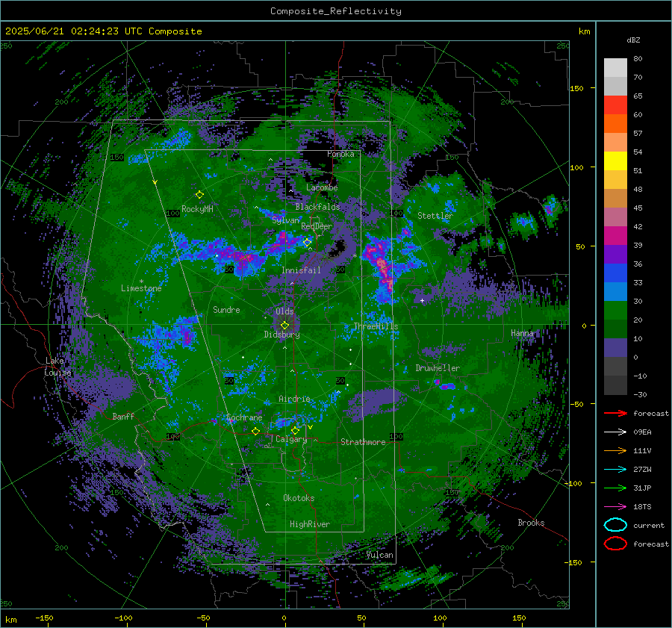Click the Didsbury town label
The width and height of the screenshot is (672, 628).
pos(281,335)
